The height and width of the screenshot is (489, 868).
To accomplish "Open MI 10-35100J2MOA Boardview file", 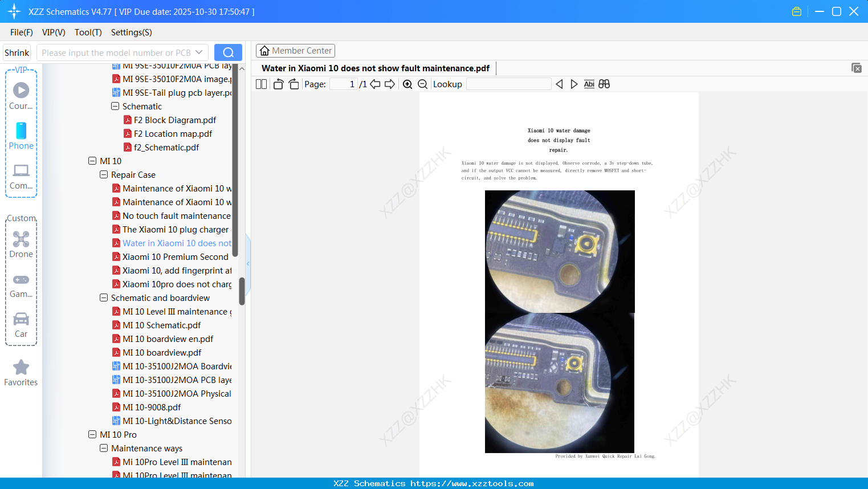I will [172, 366].
